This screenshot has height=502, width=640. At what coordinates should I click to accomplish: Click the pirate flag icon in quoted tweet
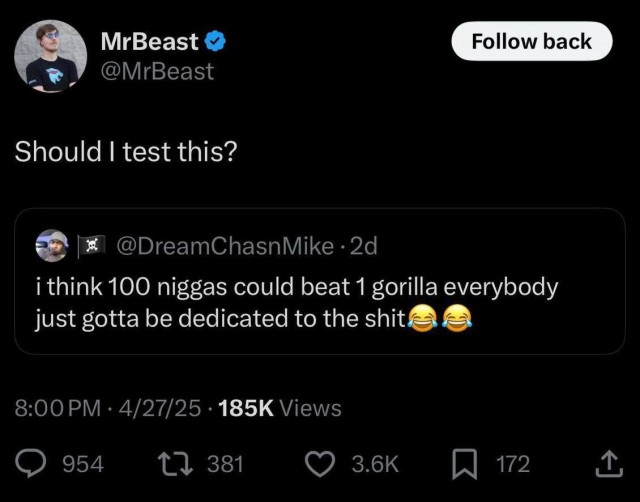pyautogui.click(x=91, y=245)
